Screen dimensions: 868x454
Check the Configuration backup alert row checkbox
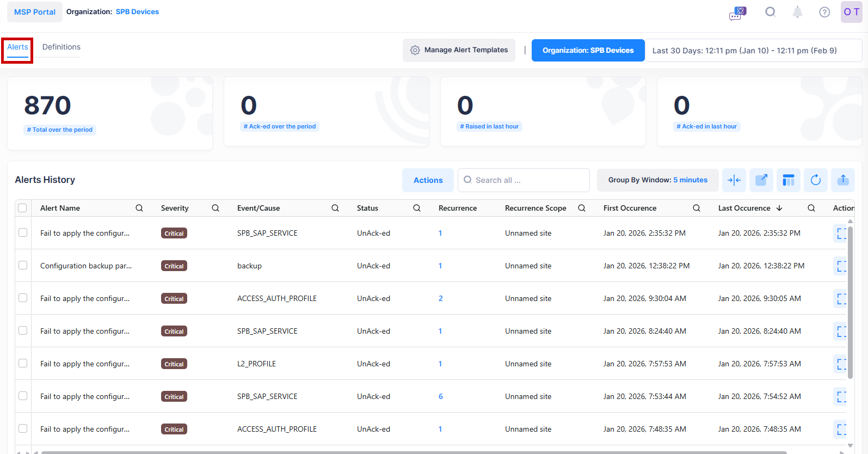point(23,265)
